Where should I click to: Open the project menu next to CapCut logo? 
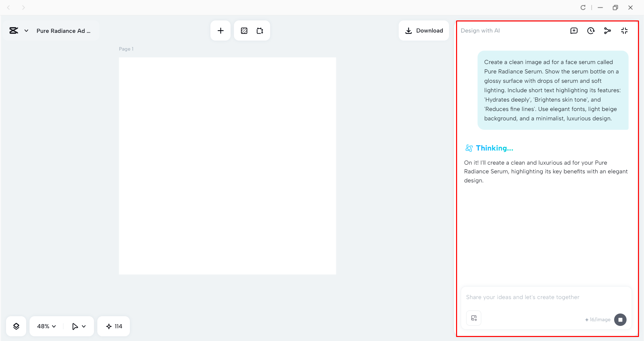tap(27, 31)
